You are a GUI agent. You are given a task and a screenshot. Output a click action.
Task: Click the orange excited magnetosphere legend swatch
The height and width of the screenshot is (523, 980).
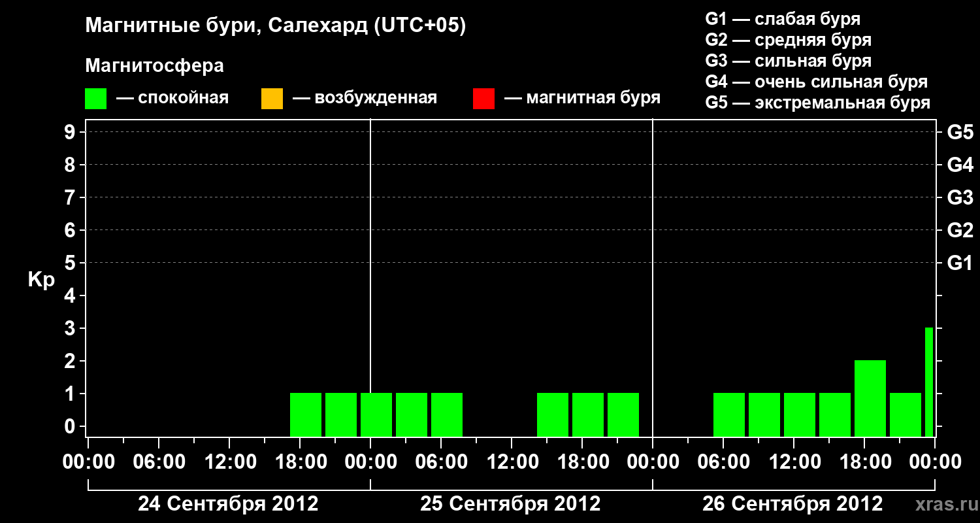[x=272, y=99]
